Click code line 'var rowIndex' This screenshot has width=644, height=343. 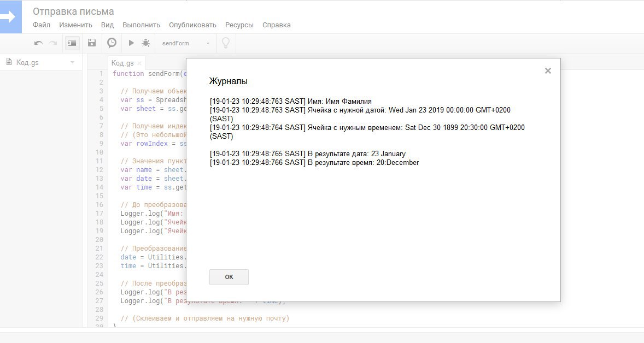click(x=153, y=144)
